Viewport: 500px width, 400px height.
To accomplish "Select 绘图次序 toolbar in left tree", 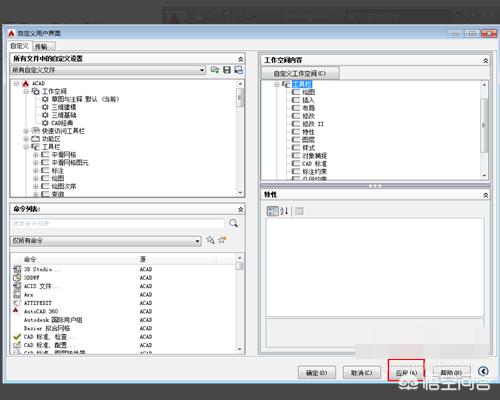I will click(x=64, y=186).
